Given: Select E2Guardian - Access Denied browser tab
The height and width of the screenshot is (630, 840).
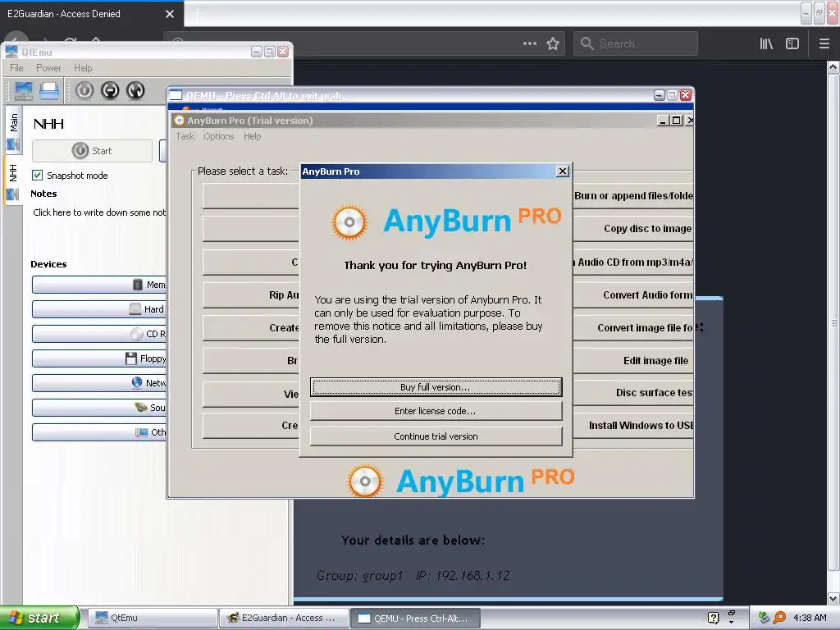Looking at the screenshot, I should click(x=92, y=13).
